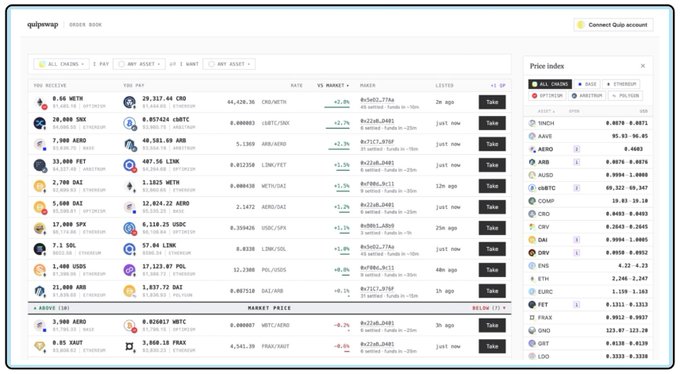Click XAUT token icon in 0.85 XAUT row
The image size is (680, 374).
[40, 346]
